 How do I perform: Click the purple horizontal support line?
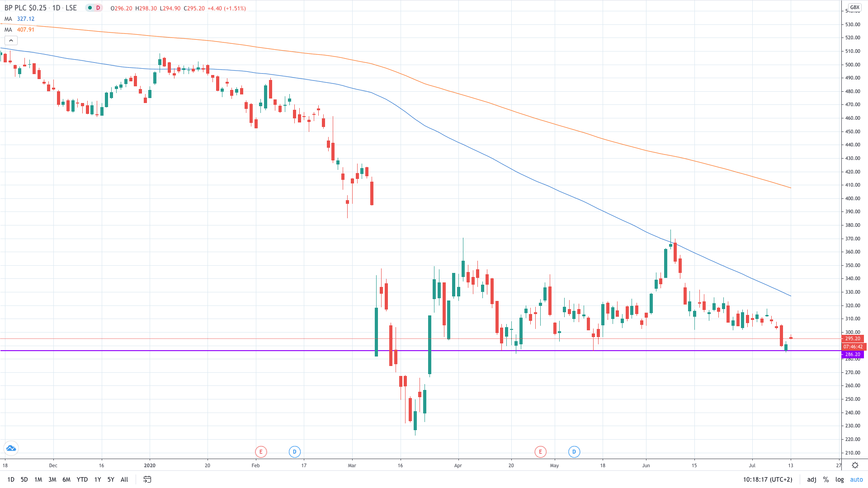click(420, 351)
